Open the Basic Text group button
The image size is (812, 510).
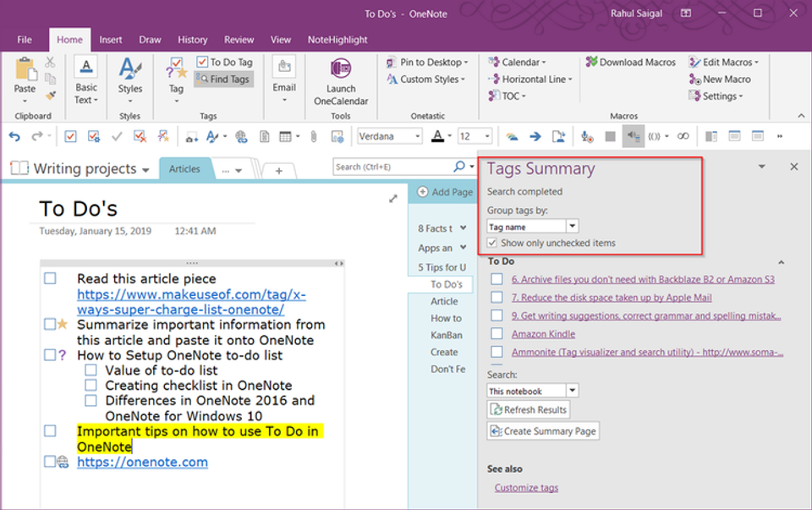[86, 81]
